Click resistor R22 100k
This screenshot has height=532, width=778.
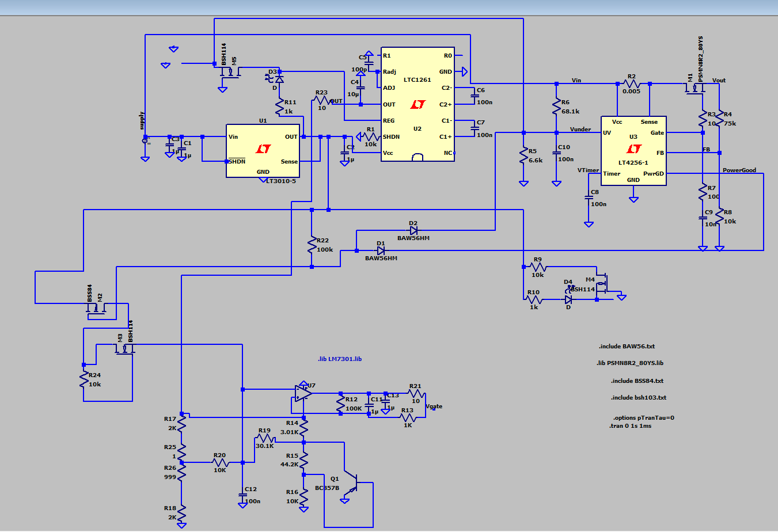coord(312,245)
